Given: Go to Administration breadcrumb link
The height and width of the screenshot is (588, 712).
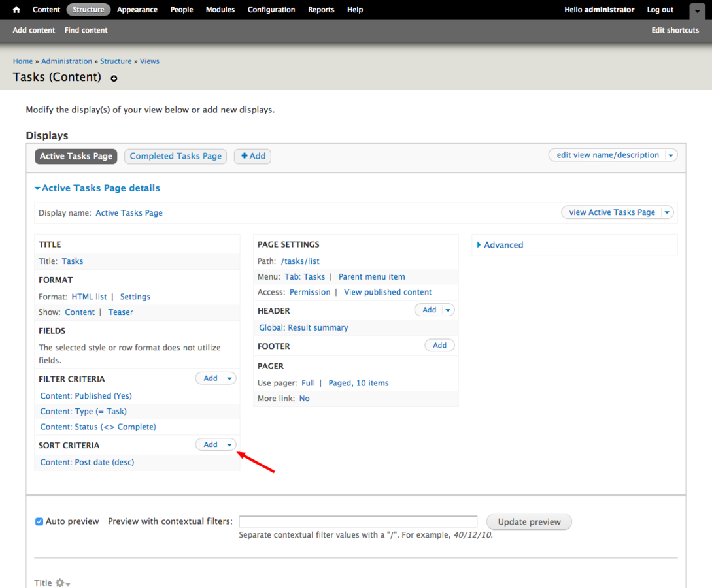Looking at the screenshot, I should [67, 61].
